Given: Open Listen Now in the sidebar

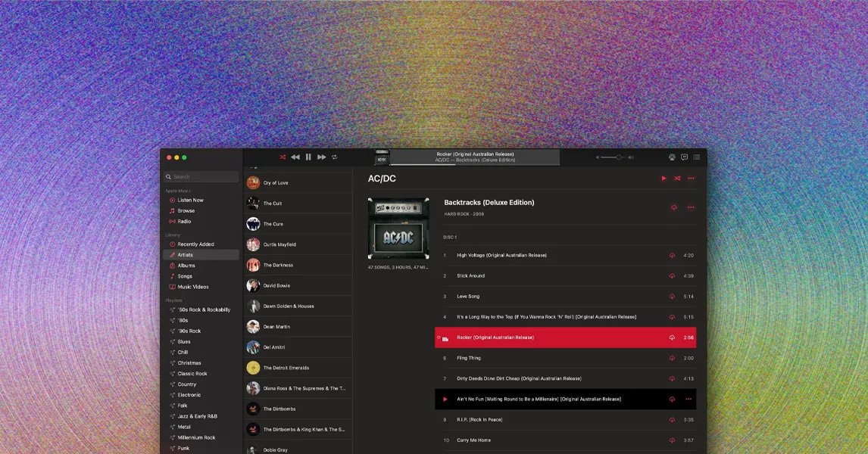Looking at the screenshot, I should click(190, 201).
